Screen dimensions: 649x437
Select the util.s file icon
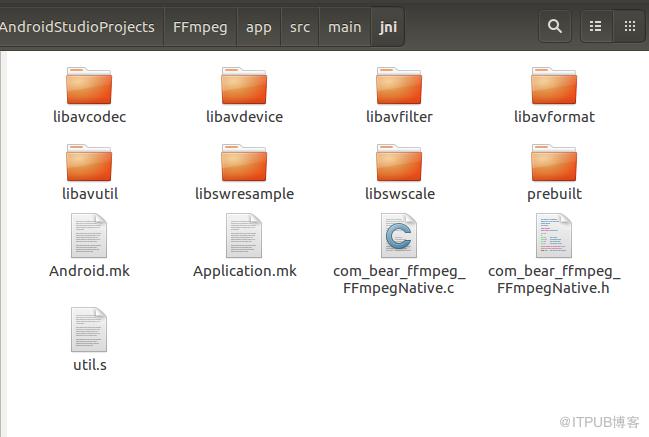(x=89, y=329)
